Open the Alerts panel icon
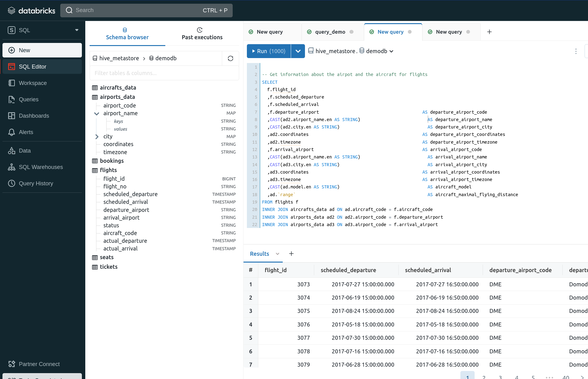Image resolution: width=588 pixels, height=379 pixels. [x=26, y=132]
